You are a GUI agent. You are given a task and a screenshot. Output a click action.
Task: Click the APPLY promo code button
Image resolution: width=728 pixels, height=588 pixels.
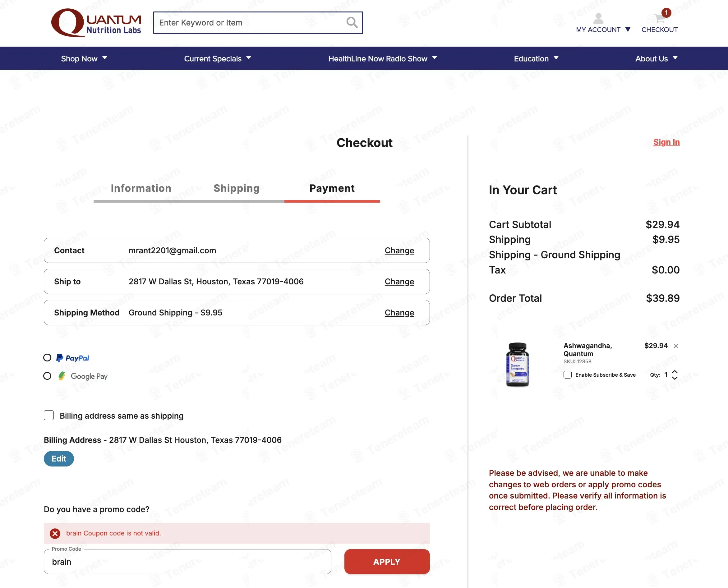click(387, 562)
